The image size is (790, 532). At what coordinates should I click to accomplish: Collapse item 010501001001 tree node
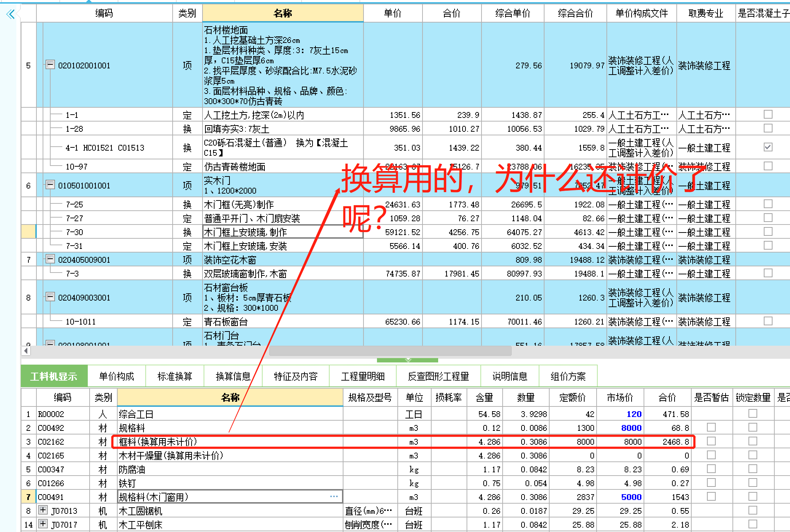[x=50, y=185]
